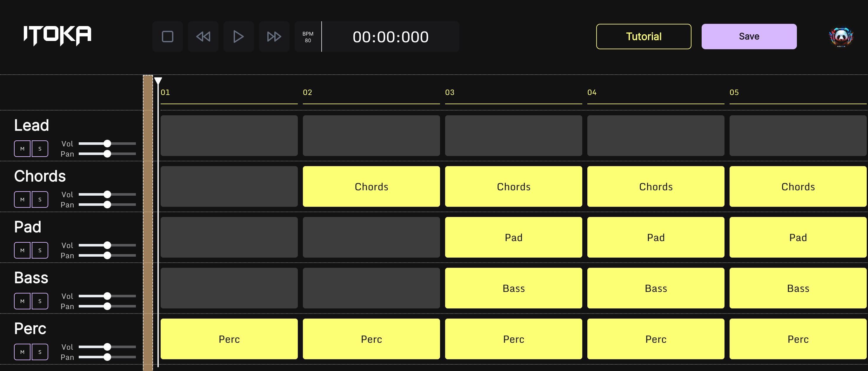This screenshot has width=868, height=371.
Task: Click the Bass track Pan slider
Action: 107,306
